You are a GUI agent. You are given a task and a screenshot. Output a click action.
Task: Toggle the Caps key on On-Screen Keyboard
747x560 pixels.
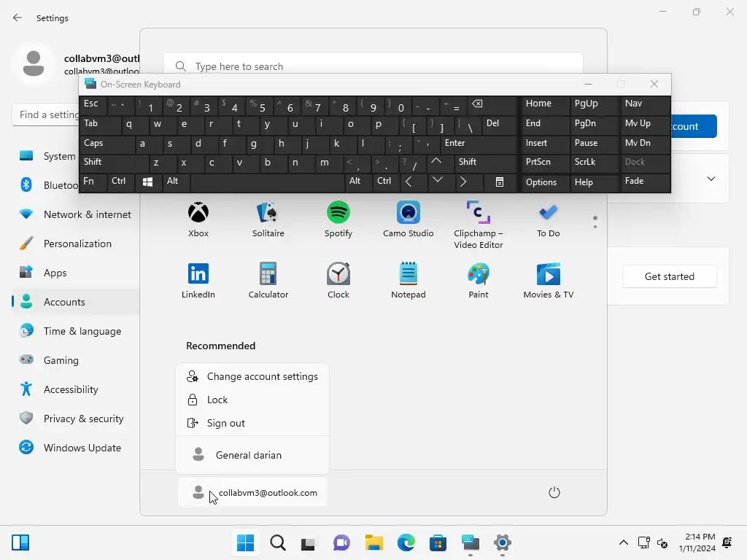pyautogui.click(x=107, y=144)
